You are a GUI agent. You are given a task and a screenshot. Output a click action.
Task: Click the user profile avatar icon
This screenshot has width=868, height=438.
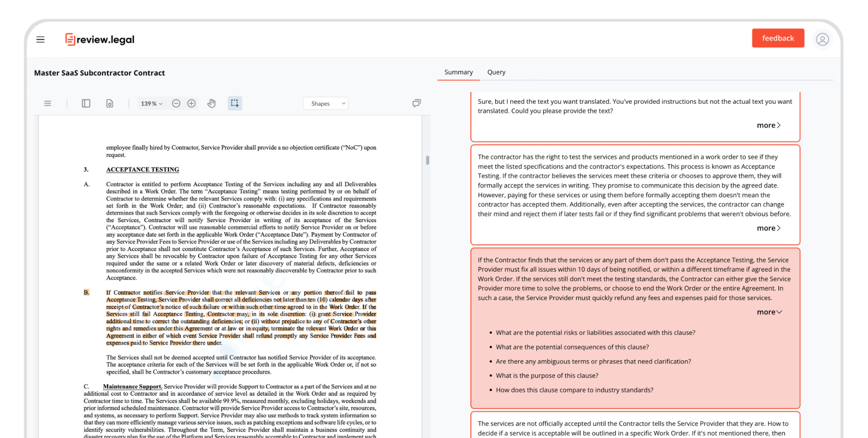click(x=822, y=39)
